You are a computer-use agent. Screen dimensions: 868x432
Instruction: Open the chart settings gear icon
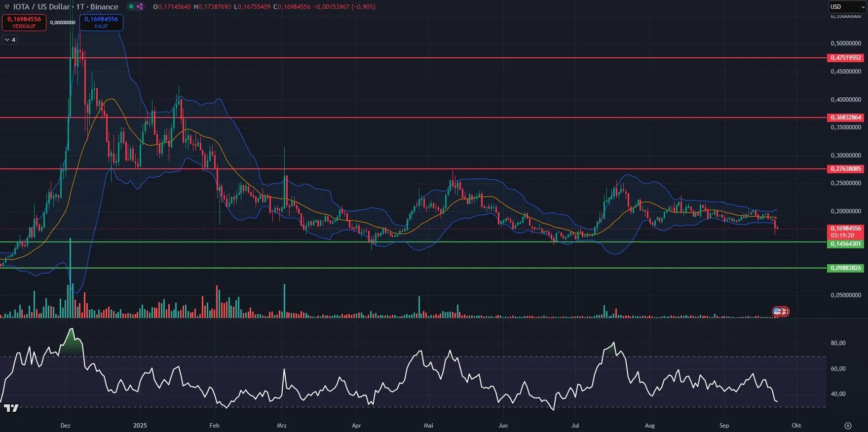click(x=848, y=426)
